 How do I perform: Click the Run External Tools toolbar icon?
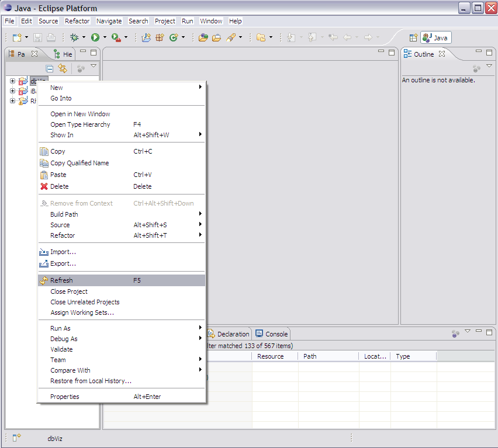[x=116, y=37]
